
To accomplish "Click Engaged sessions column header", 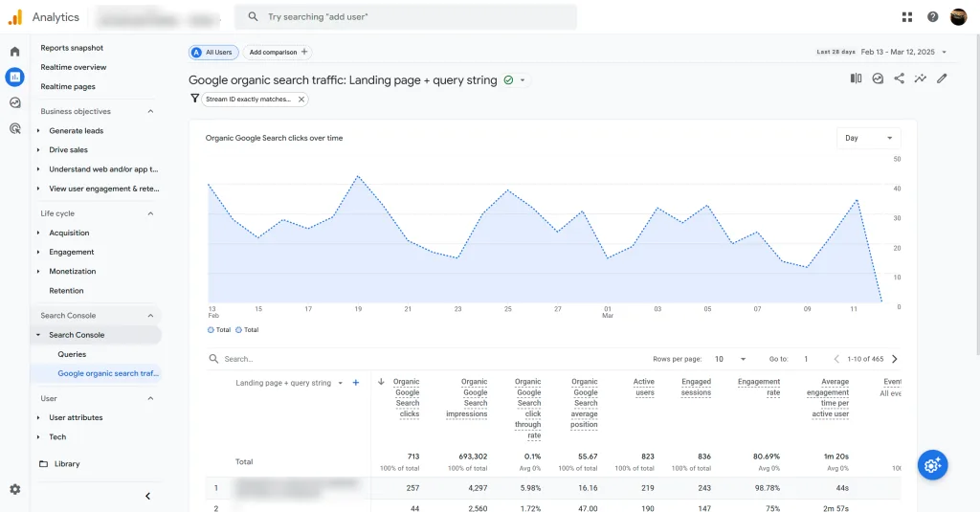I will pyautogui.click(x=696, y=387).
